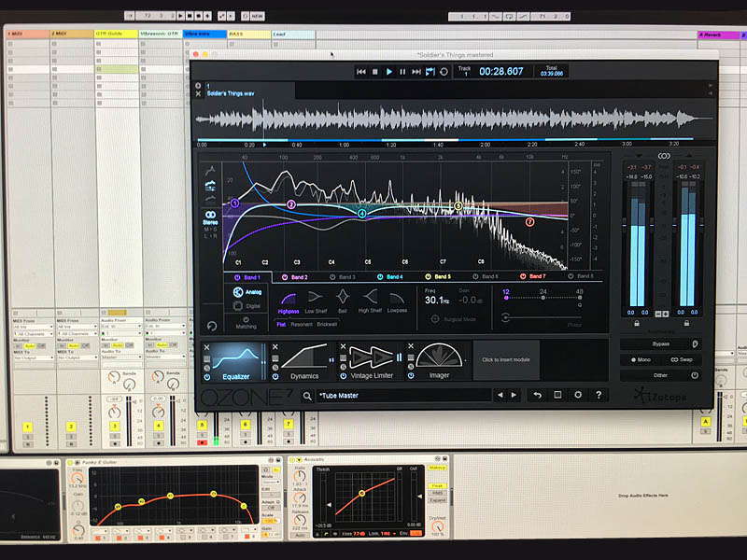Start playback with Ozone play button
747x560 pixels.
pyautogui.click(x=389, y=72)
